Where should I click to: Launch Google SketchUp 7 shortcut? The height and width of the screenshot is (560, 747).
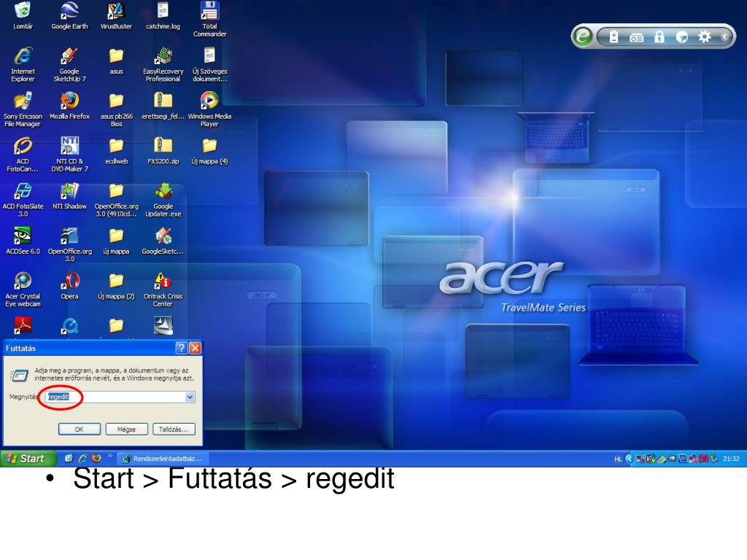[69, 64]
